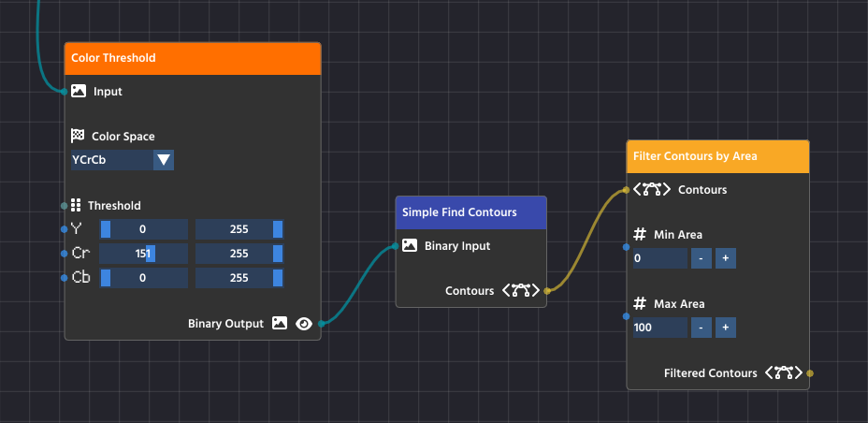Click the Contours output icon on Simple Find Contours
Image resolution: width=868 pixels, height=423 pixels.
[x=521, y=291]
